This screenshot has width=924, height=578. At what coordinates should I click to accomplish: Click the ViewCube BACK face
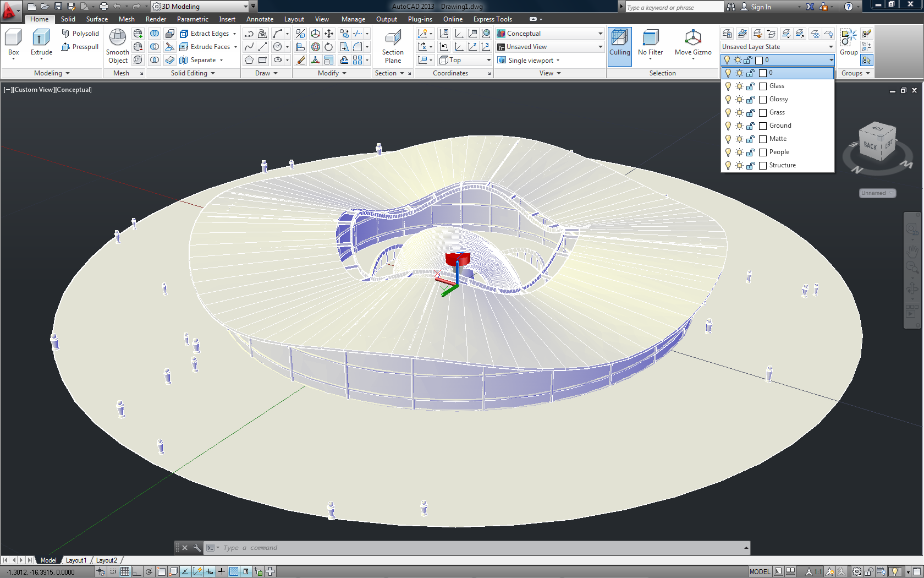click(x=870, y=145)
